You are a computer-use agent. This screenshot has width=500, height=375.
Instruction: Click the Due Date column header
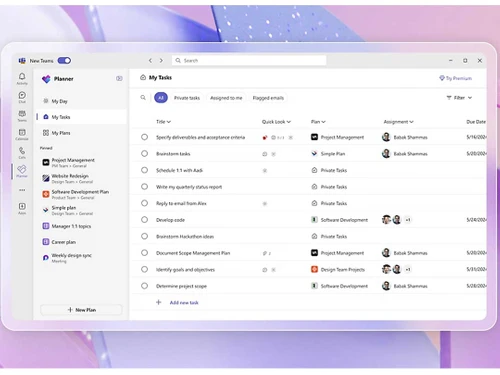[x=476, y=122]
